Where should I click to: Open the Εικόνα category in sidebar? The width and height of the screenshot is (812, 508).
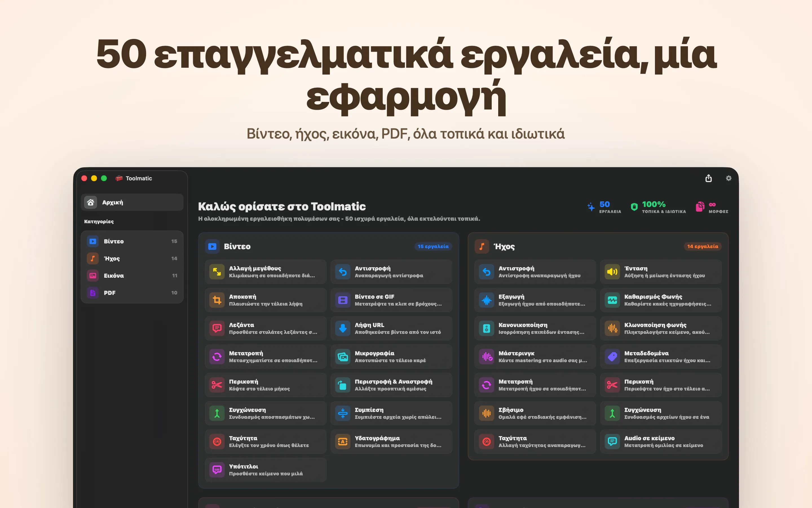132,275
